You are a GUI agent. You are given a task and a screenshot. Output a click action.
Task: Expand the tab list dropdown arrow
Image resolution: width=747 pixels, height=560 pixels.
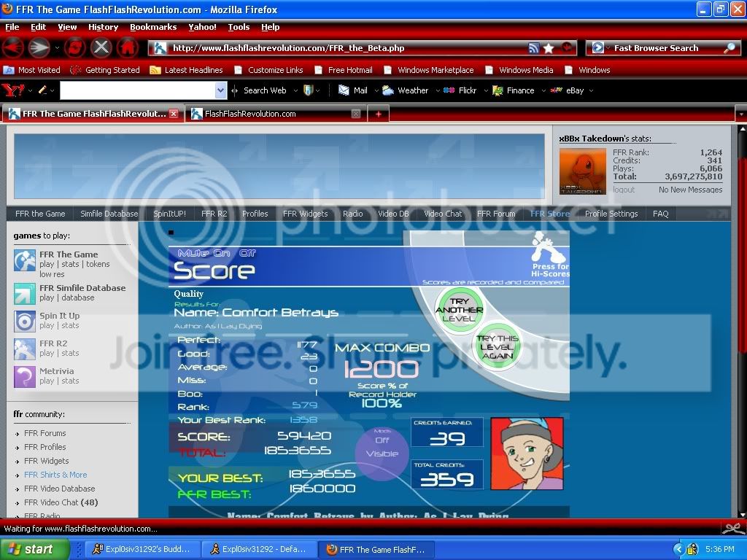tap(740, 114)
